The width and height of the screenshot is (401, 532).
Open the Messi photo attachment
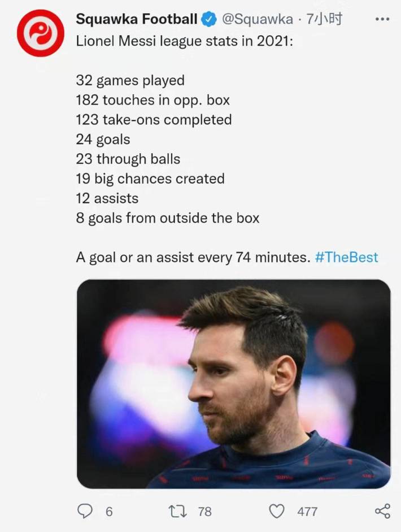233,384
